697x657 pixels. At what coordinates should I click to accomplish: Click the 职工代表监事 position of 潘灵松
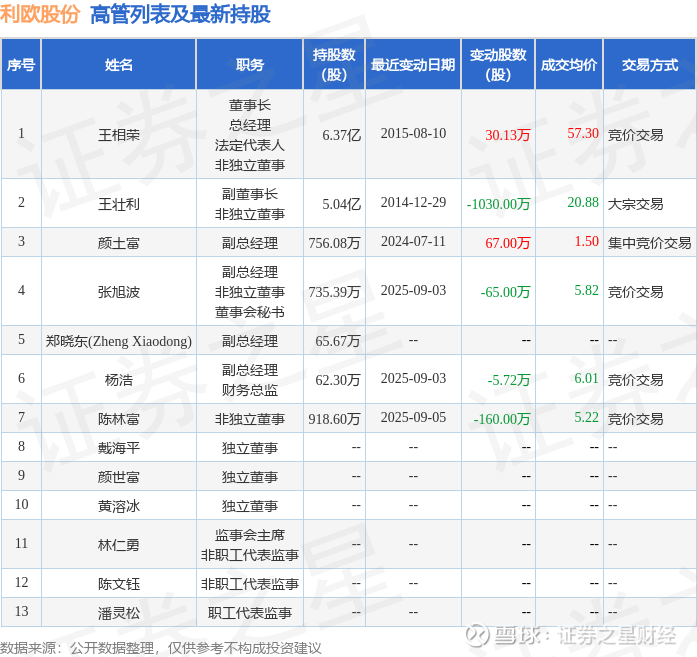click(249, 613)
